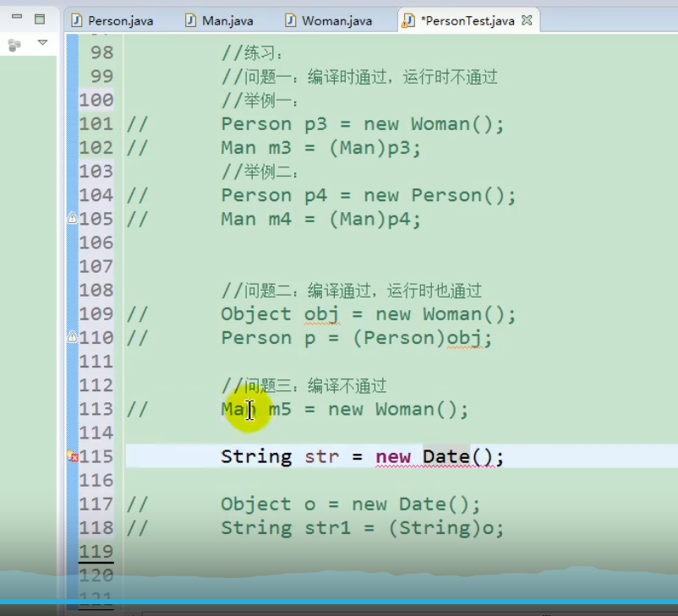Image resolution: width=678 pixels, height=616 pixels.
Task: Click the warning marker on line 110
Action: 73,338
